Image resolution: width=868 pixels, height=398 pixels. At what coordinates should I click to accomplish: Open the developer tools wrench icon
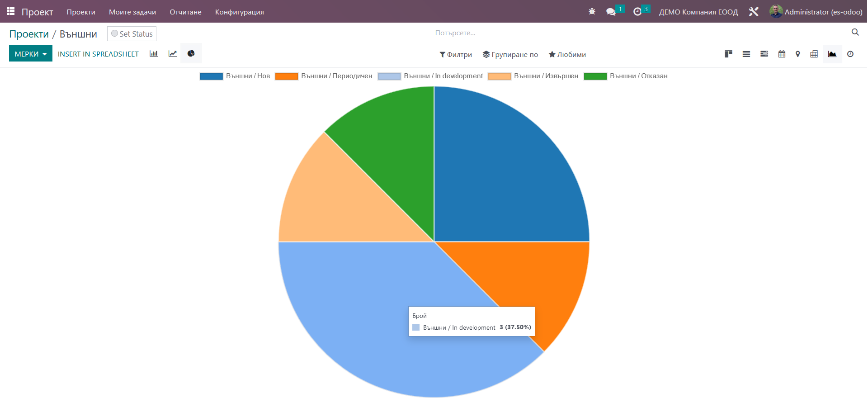[754, 12]
